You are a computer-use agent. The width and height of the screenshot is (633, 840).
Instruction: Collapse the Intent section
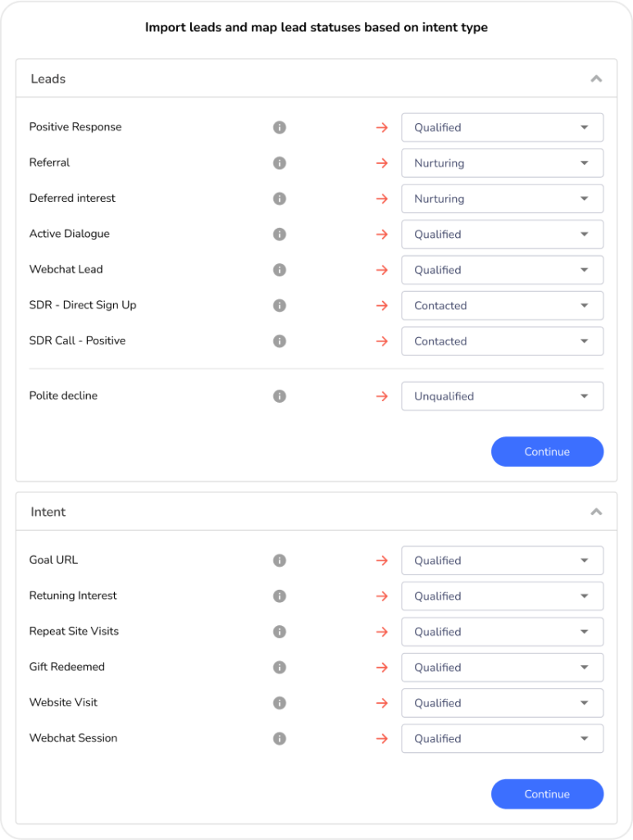[x=596, y=512]
